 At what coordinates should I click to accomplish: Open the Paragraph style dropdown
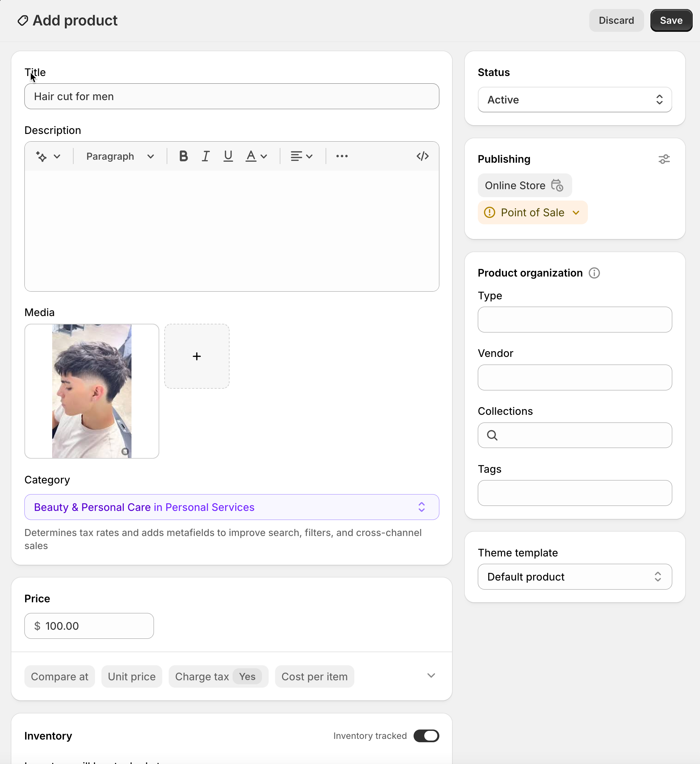(120, 156)
